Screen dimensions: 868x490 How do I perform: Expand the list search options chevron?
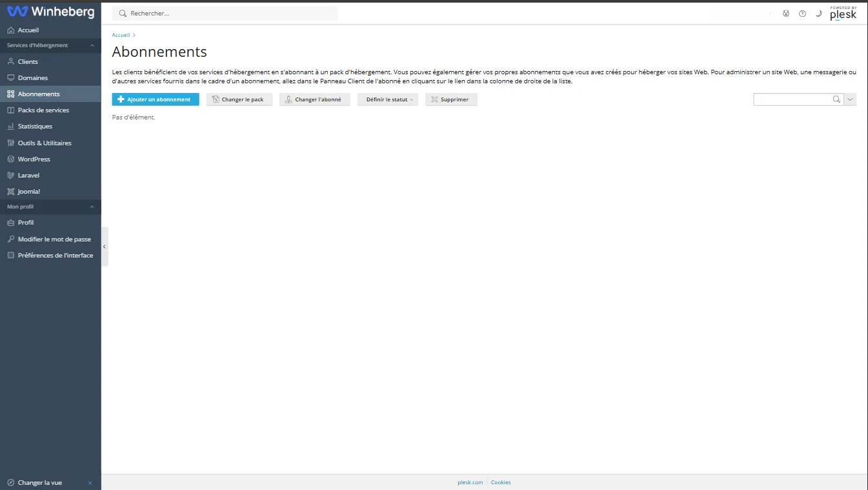tap(850, 99)
